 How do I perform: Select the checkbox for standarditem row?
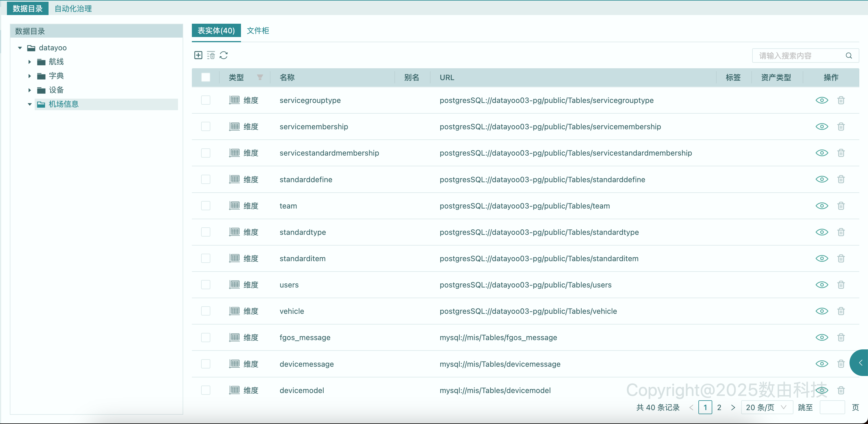pos(205,258)
